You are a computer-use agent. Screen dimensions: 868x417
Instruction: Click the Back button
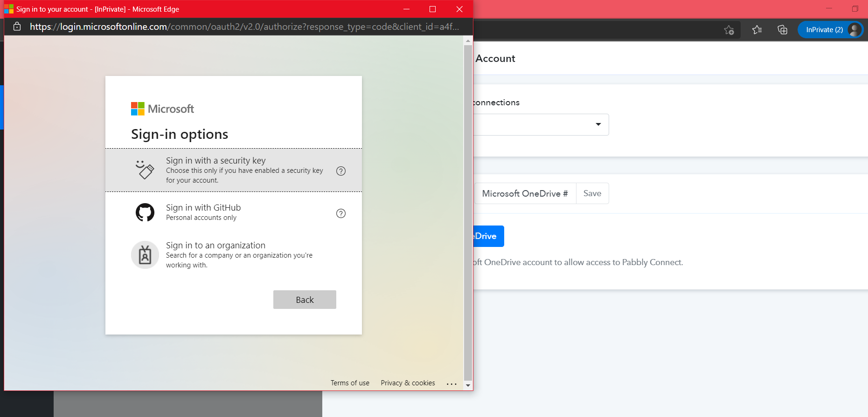[305, 300]
